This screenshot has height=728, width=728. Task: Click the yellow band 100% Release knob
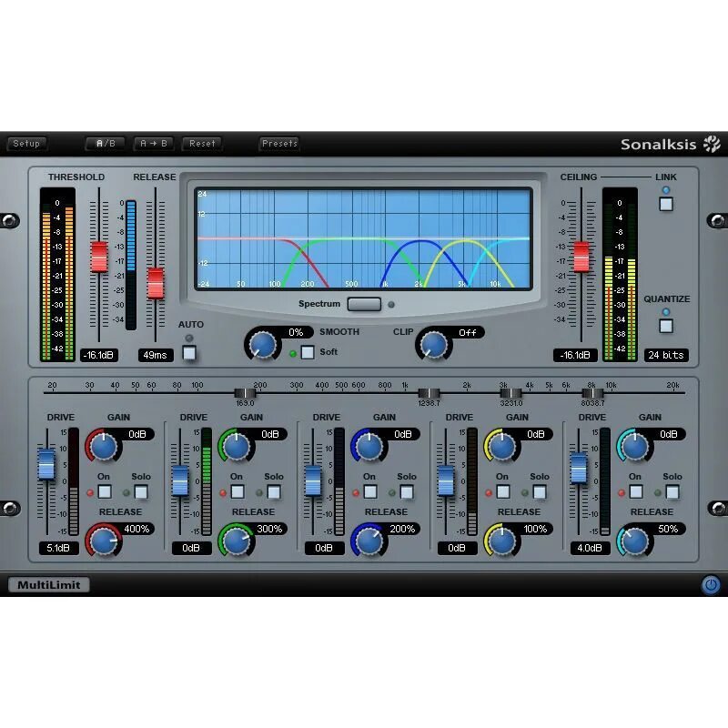(x=502, y=541)
